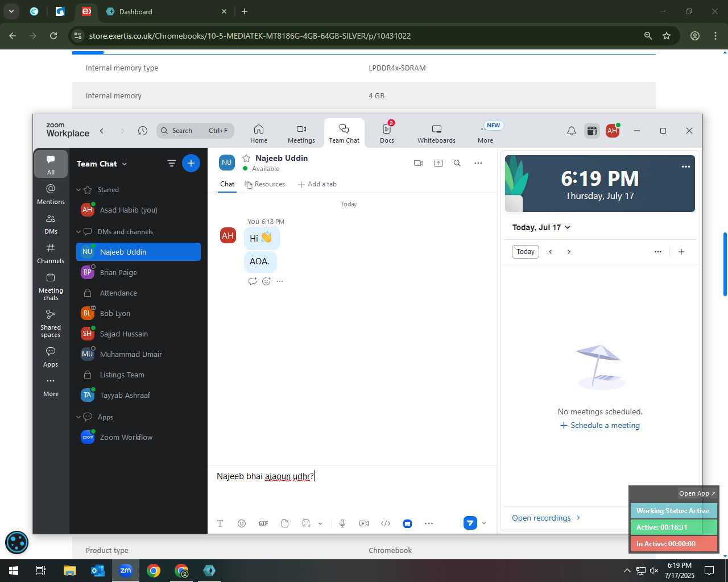Open the history clock icon
The height and width of the screenshot is (582, 728).
coord(143,131)
